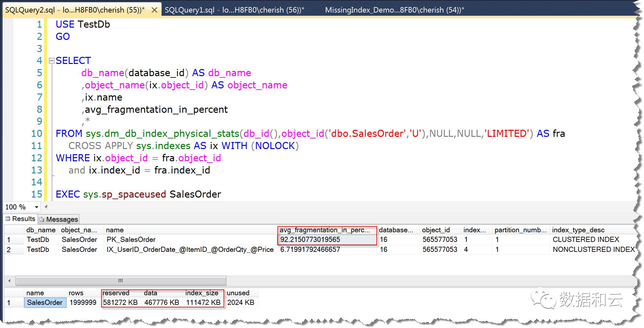Collapse the SELECT statement outline
Viewport: 644px width, 328px height.
[x=51, y=60]
